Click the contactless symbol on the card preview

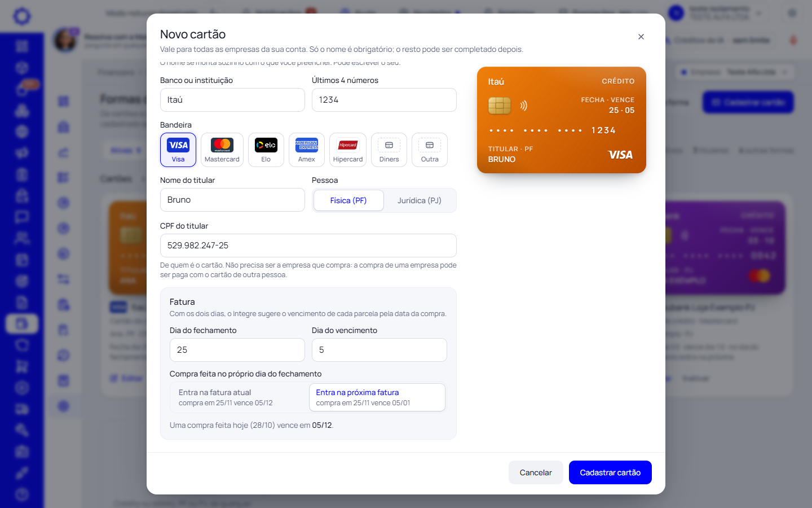[524, 106]
